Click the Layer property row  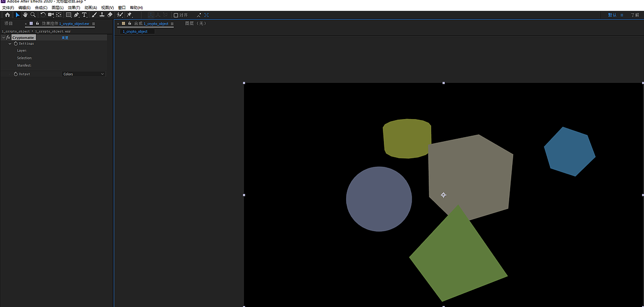[x=53, y=51]
